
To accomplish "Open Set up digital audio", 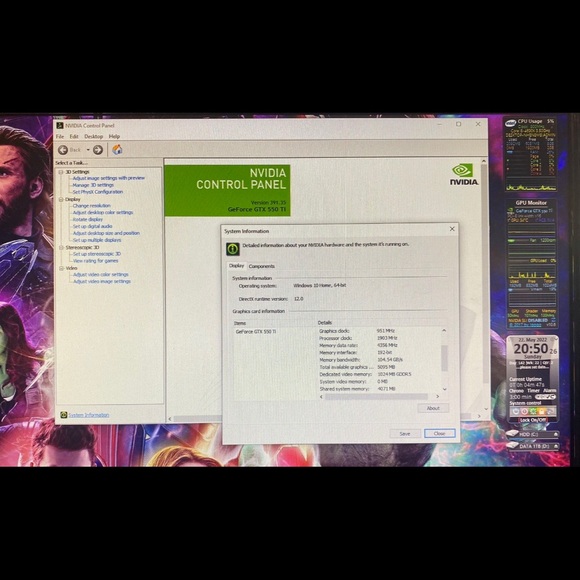I will point(92,226).
